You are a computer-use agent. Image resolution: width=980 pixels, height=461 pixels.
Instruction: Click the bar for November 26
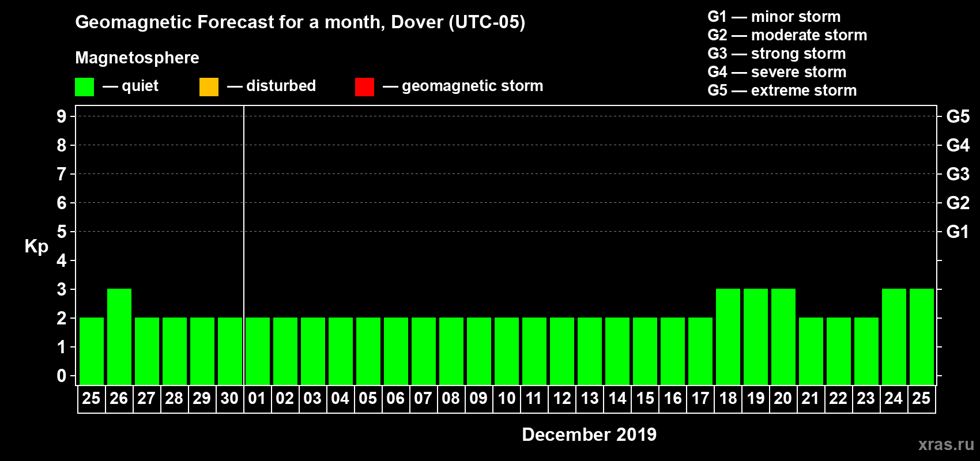119,337
